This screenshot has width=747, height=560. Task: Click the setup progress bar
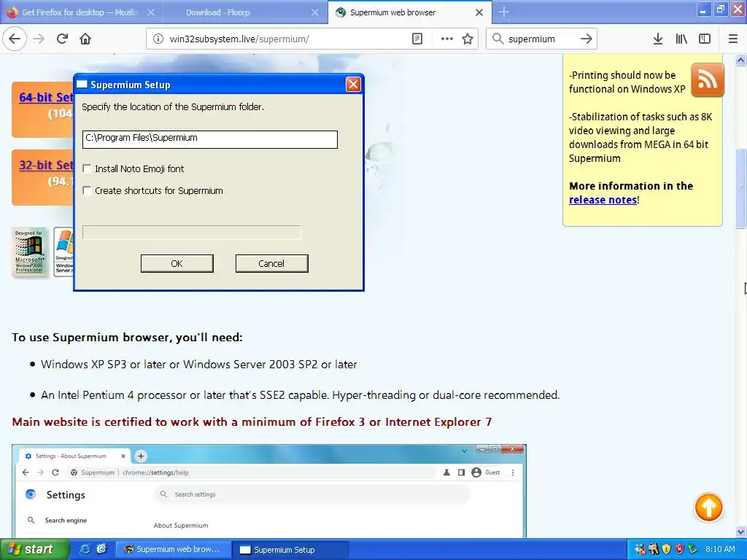pos(191,233)
